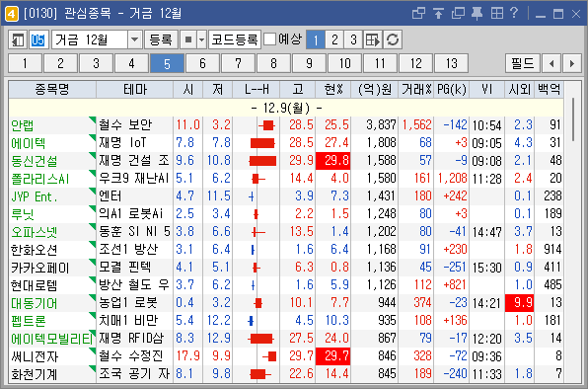588x389 pixels.
Task: Click the duplicate window icon in title bar
Action: [458, 14]
